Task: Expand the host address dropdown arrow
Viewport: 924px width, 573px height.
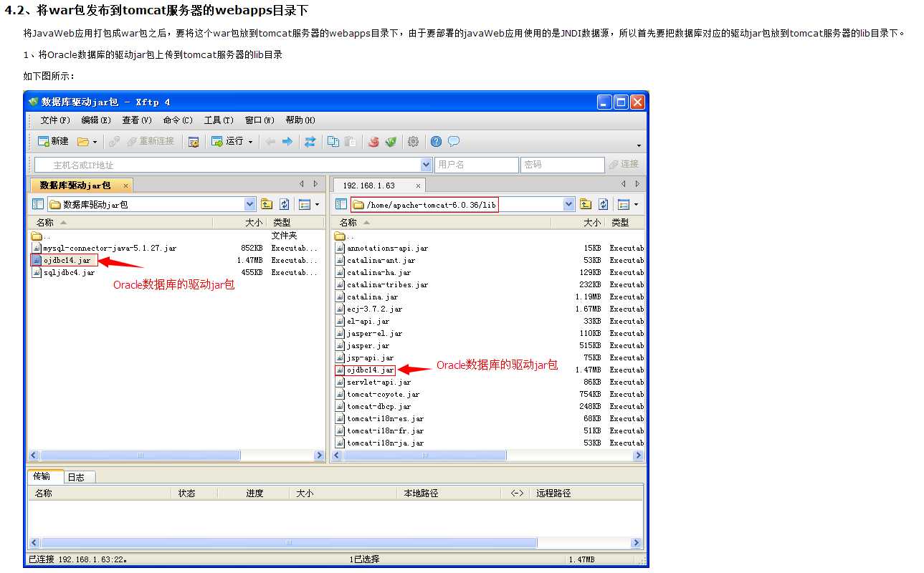Action: pyautogui.click(x=427, y=165)
